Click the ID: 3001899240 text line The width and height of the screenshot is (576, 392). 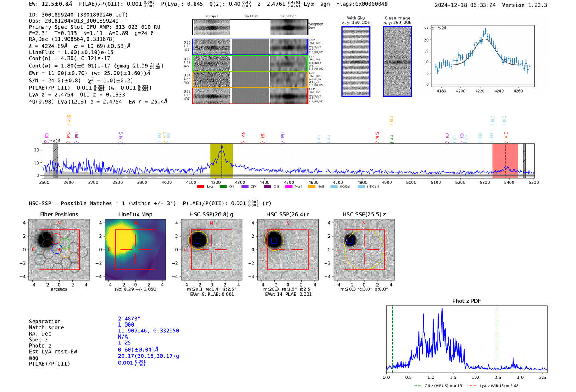(x=78, y=15)
